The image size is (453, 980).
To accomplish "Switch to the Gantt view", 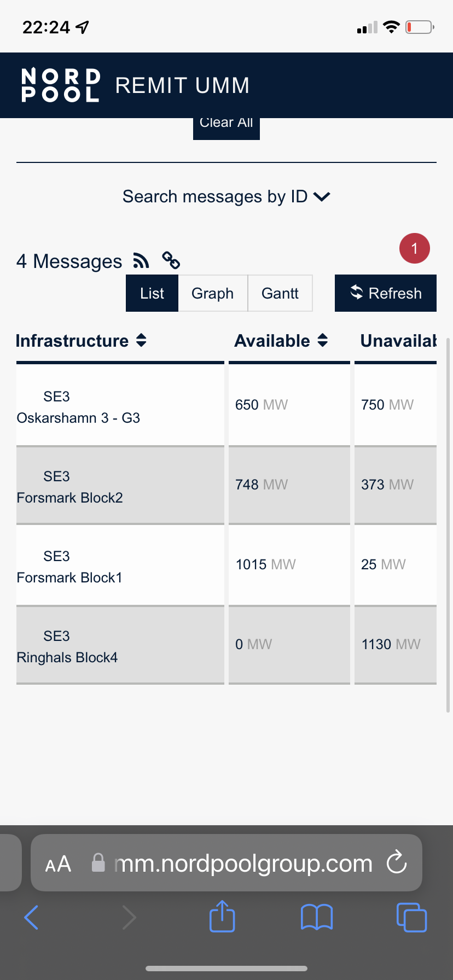I will point(280,293).
